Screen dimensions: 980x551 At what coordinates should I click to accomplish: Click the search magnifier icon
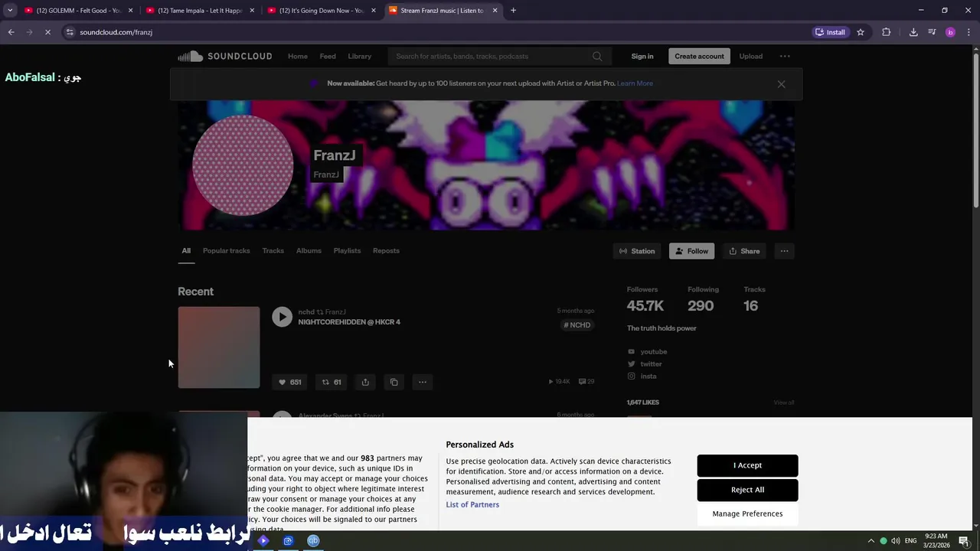[x=597, y=56]
